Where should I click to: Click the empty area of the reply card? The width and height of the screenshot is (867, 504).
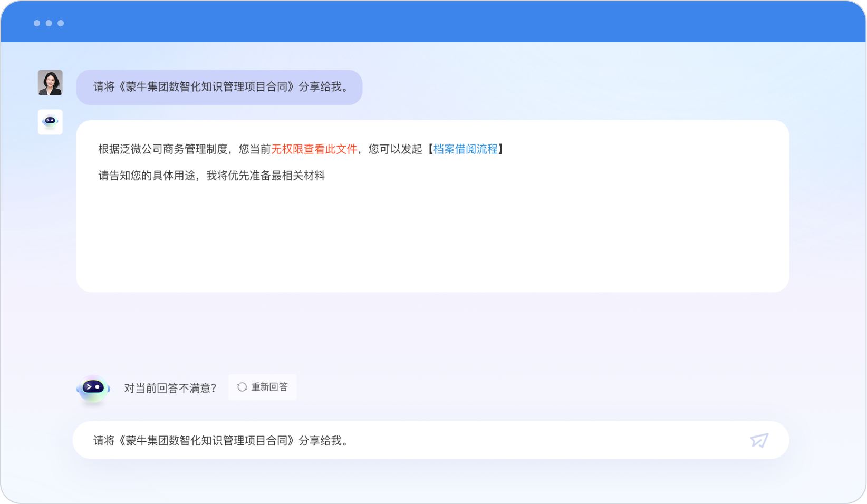coord(432,237)
